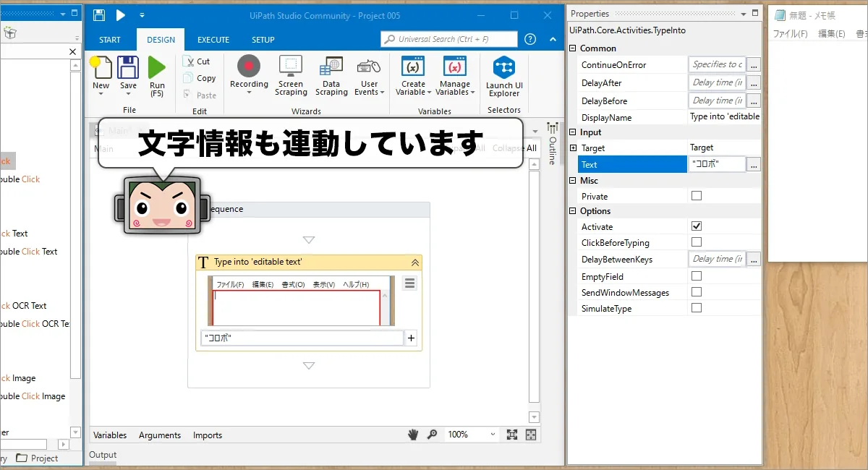Enable the SendWindowMessages checkbox
The height and width of the screenshot is (470, 868).
pos(697,291)
